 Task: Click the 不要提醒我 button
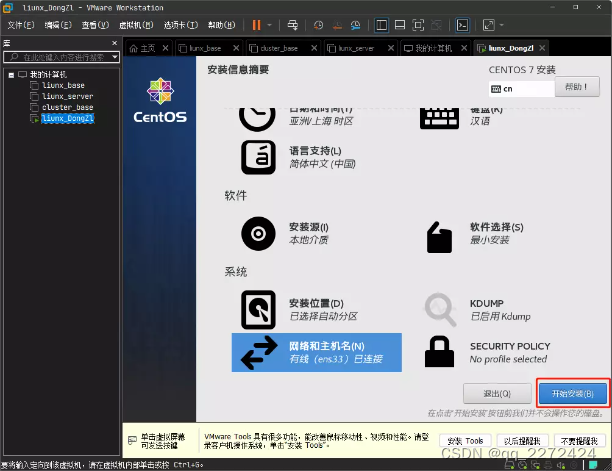(579, 441)
